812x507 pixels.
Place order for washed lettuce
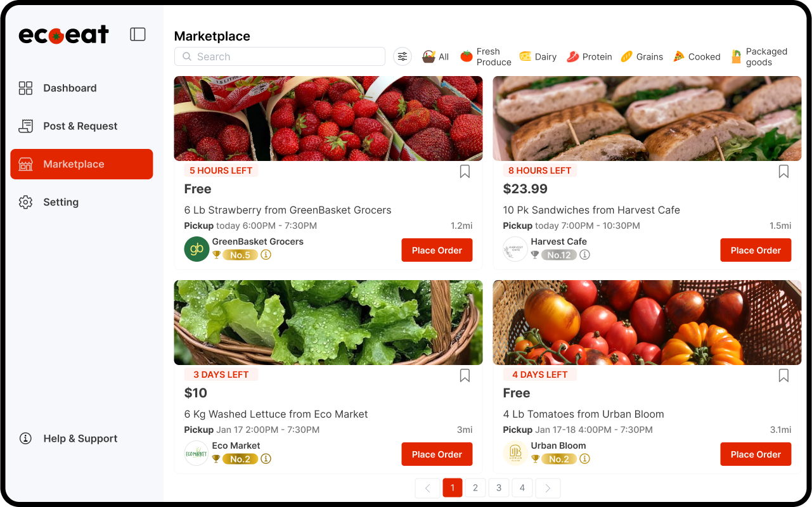pos(437,454)
